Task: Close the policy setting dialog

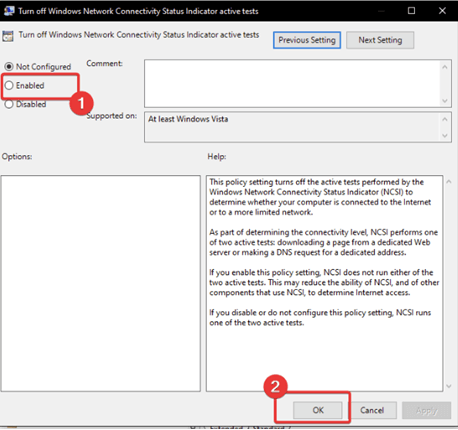Action: 442,11
